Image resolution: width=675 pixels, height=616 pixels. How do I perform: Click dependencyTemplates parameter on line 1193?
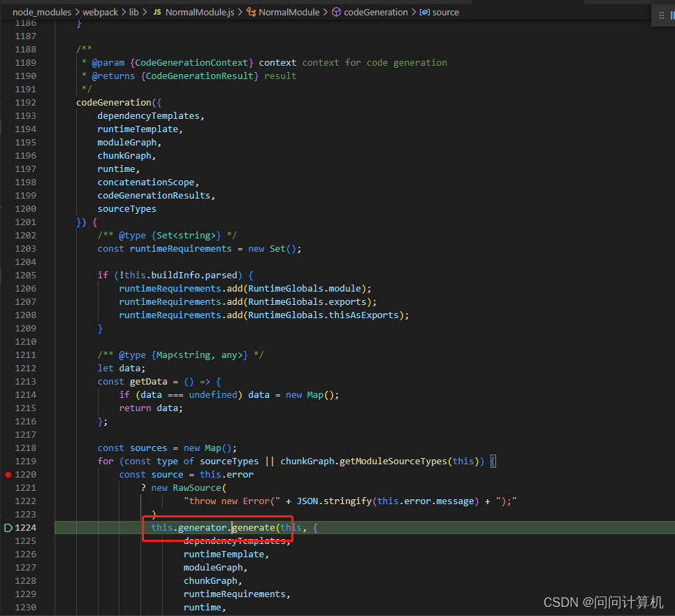[149, 116]
